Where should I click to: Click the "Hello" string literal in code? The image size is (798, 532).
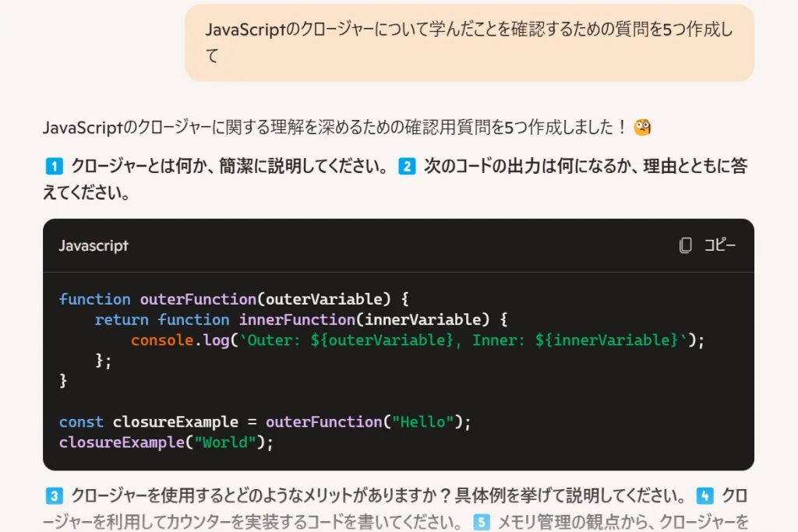pos(423,421)
